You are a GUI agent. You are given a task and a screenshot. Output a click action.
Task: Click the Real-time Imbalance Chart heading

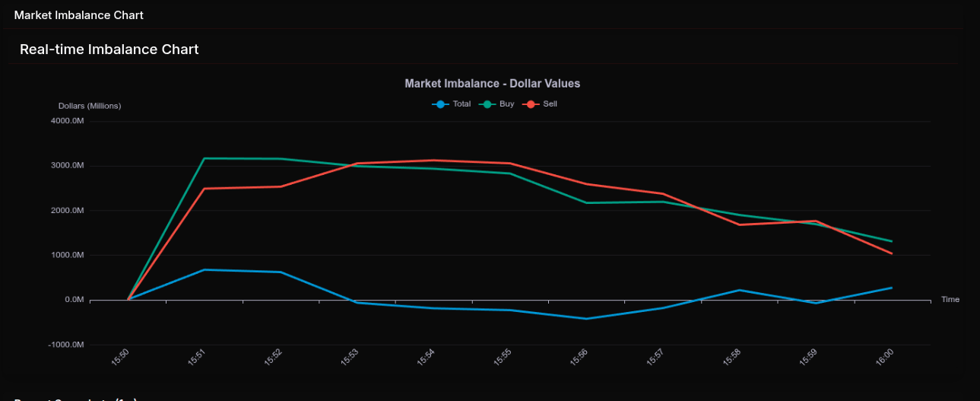[109, 49]
